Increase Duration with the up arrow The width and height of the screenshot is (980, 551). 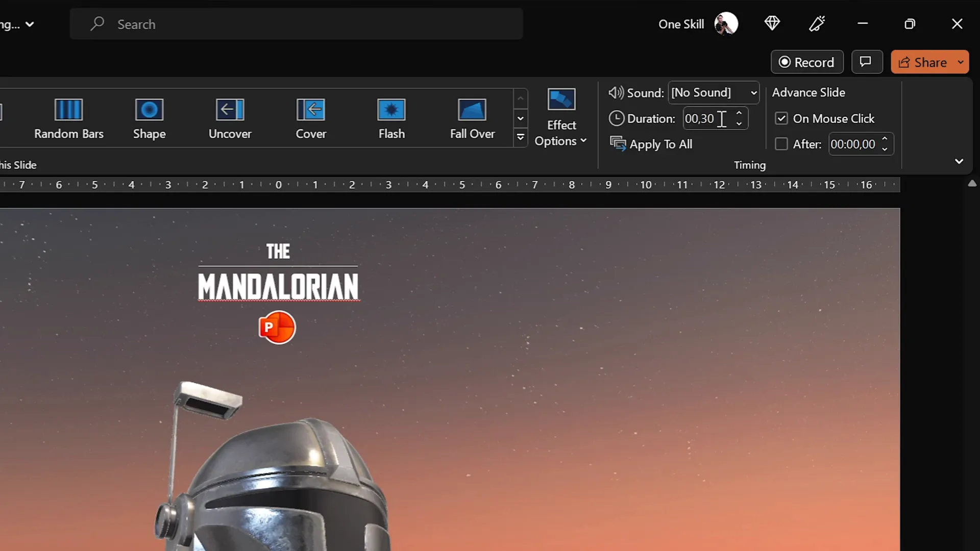[x=739, y=113]
